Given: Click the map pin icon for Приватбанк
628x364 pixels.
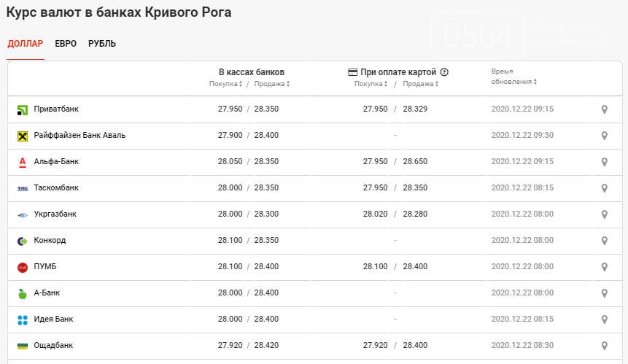Looking at the screenshot, I should point(604,109).
